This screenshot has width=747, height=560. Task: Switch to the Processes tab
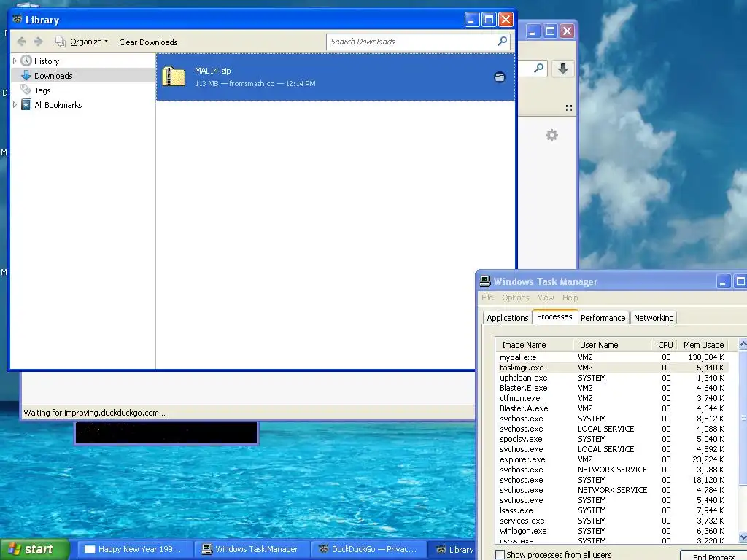pyautogui.click(x=554, y=316)
